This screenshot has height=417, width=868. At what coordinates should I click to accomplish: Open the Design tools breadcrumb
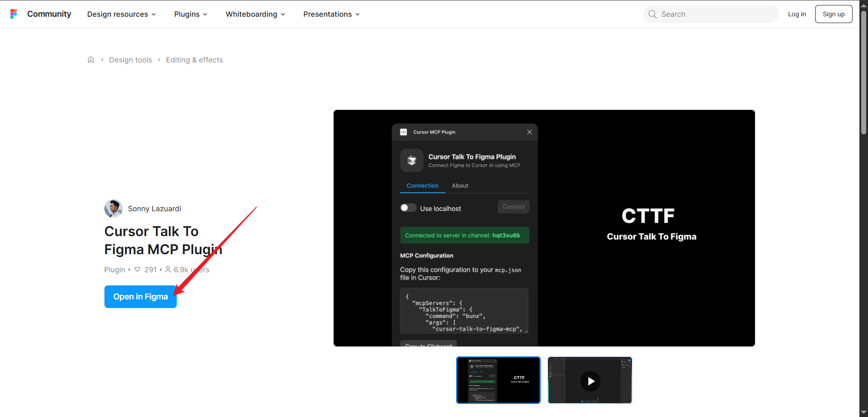(131, 60)
